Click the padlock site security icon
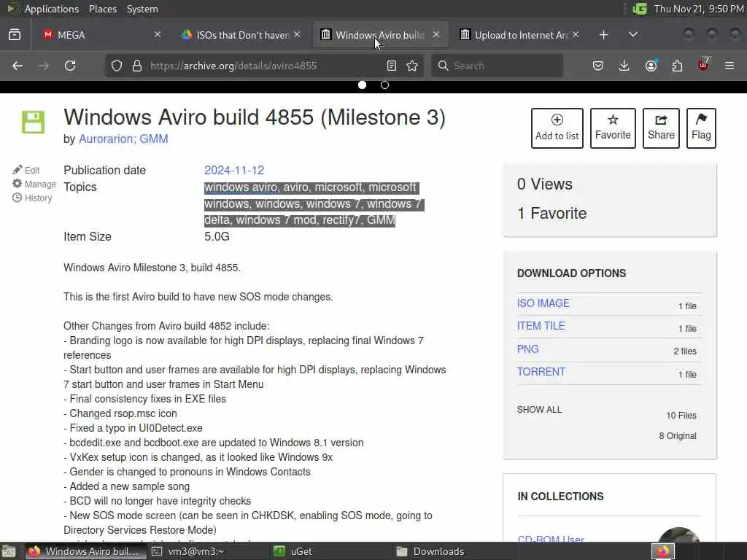This screenshot has width=747, height=560. click(137, 66)
